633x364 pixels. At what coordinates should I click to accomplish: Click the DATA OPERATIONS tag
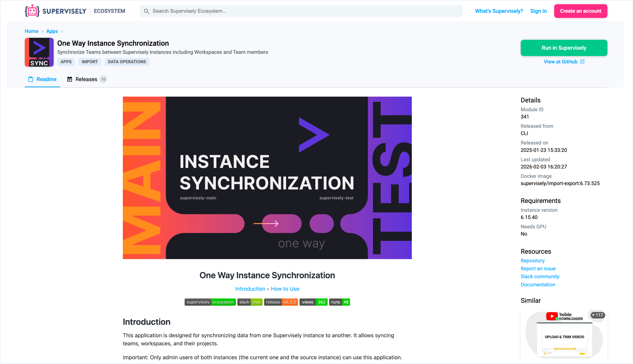[127, 62]
